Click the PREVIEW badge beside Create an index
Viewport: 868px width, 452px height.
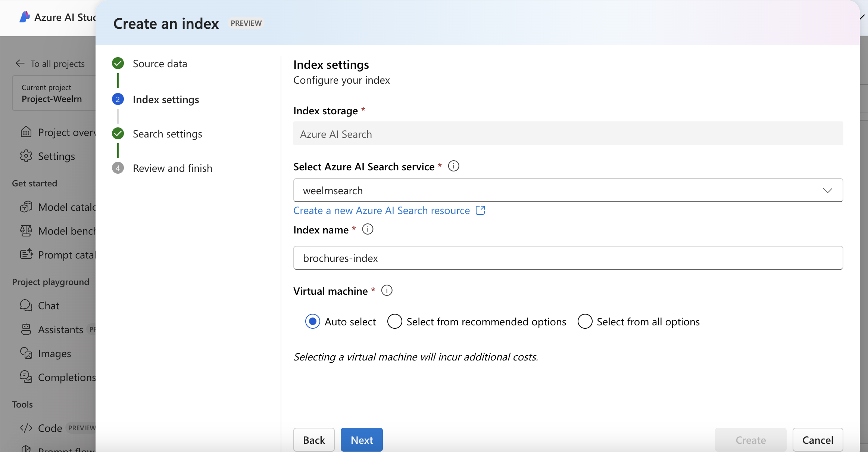click(x=246, y=23)
